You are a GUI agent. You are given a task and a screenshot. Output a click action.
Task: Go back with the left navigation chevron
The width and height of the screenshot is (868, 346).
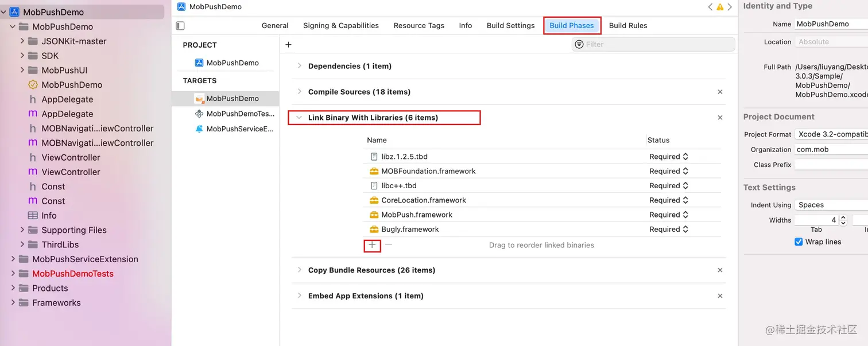pos(710,7)
